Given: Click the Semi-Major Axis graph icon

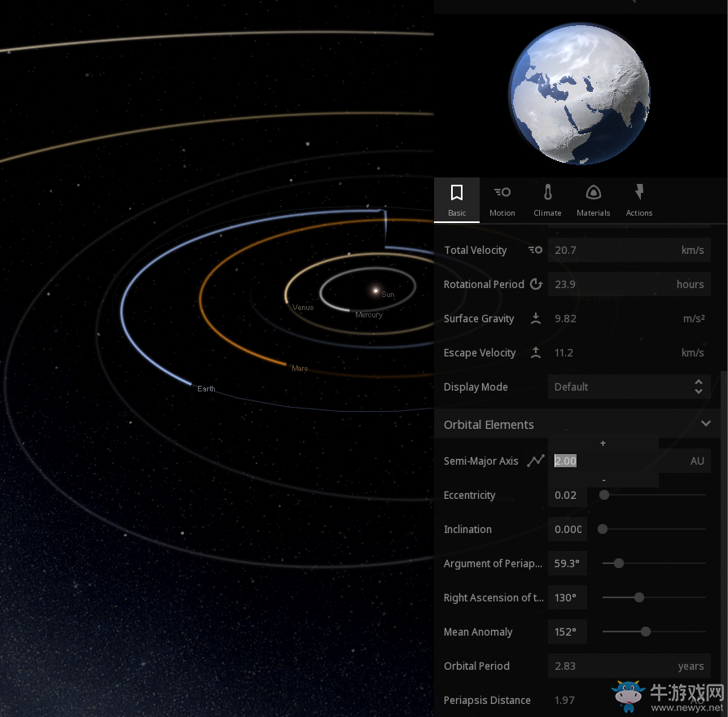Looking at the screenshot, I should point(536,461).
